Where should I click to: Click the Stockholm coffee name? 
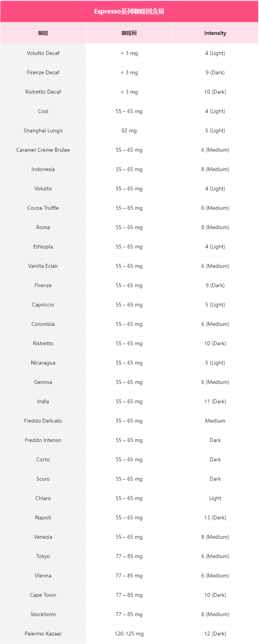click(x=43, y=614)
